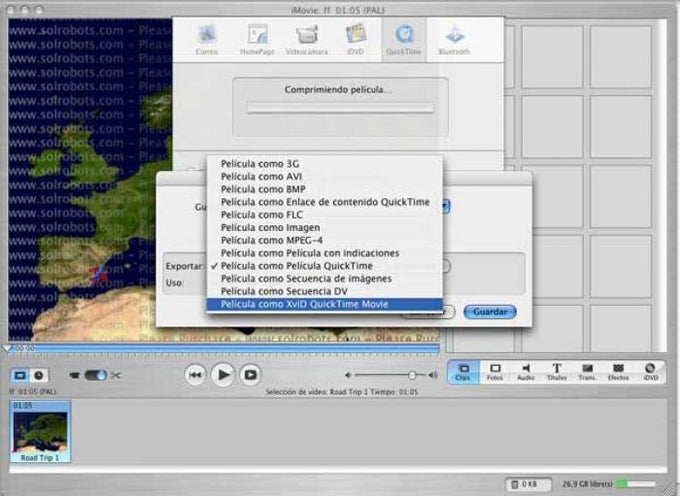
Task: Choose Película como AVI
Action: [324, 176]
